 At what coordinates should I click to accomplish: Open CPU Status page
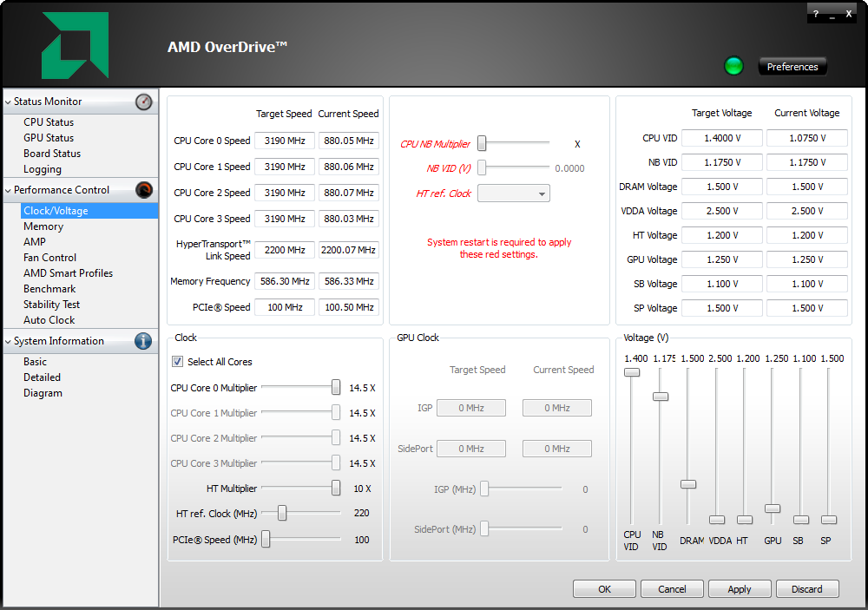(x=49, y=122)
